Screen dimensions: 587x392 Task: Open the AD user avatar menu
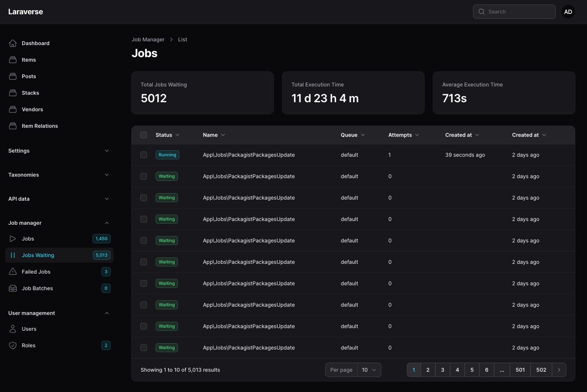pos(568,12)
